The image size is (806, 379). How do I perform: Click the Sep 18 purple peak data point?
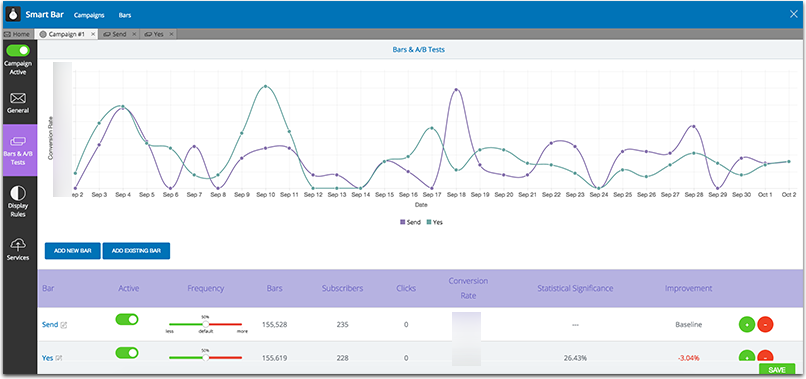[456, 89]
